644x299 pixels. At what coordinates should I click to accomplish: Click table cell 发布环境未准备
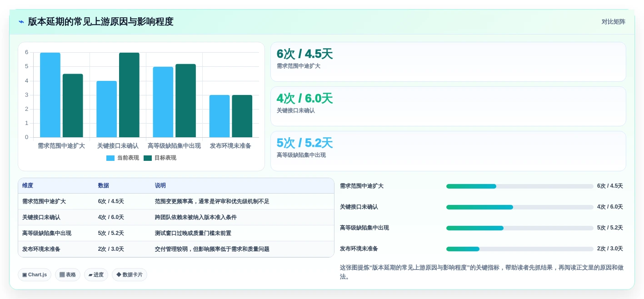point(41,249)
